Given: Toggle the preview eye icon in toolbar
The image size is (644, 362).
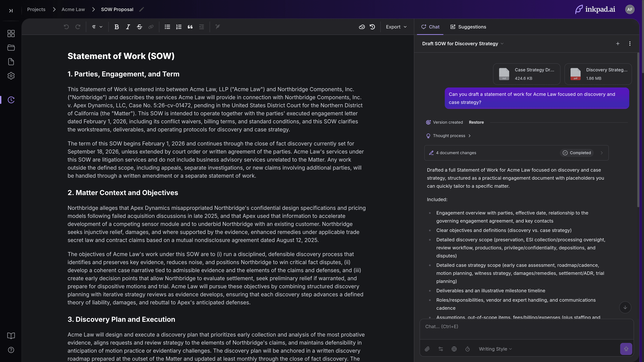Looking at the screenshot, I should point(362,27).
